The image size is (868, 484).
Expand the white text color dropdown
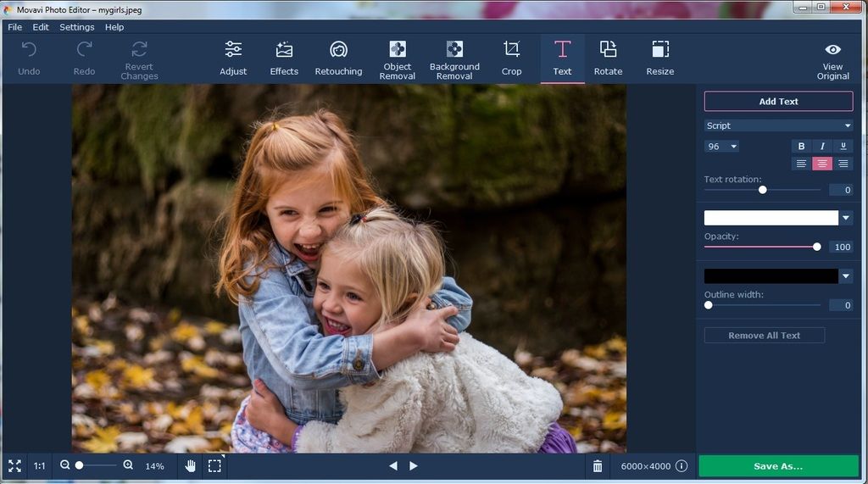(x=846, y=218)
